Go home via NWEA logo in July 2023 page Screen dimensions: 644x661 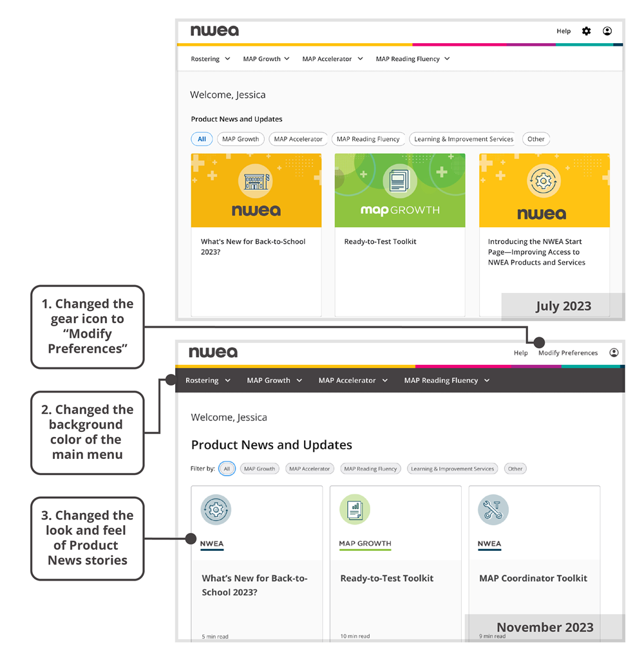click(x=214, y=31)
